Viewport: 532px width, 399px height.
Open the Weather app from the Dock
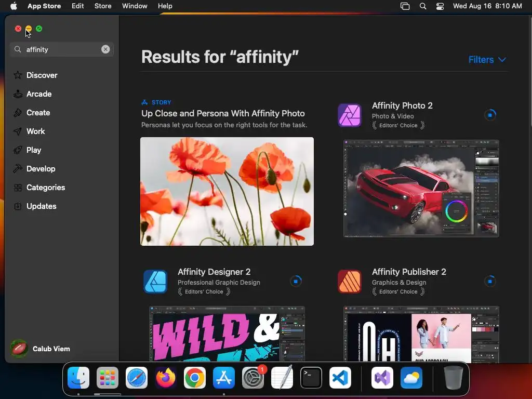(x=411, y=378)
